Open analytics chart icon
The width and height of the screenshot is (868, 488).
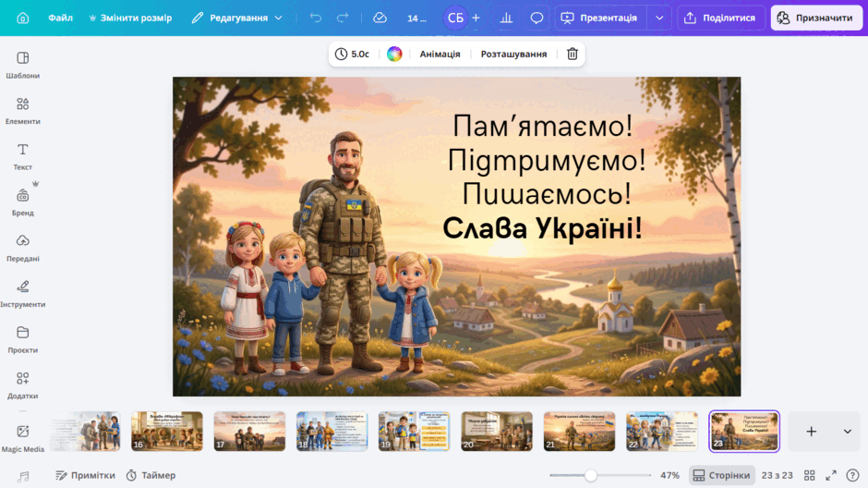[506, 18]
